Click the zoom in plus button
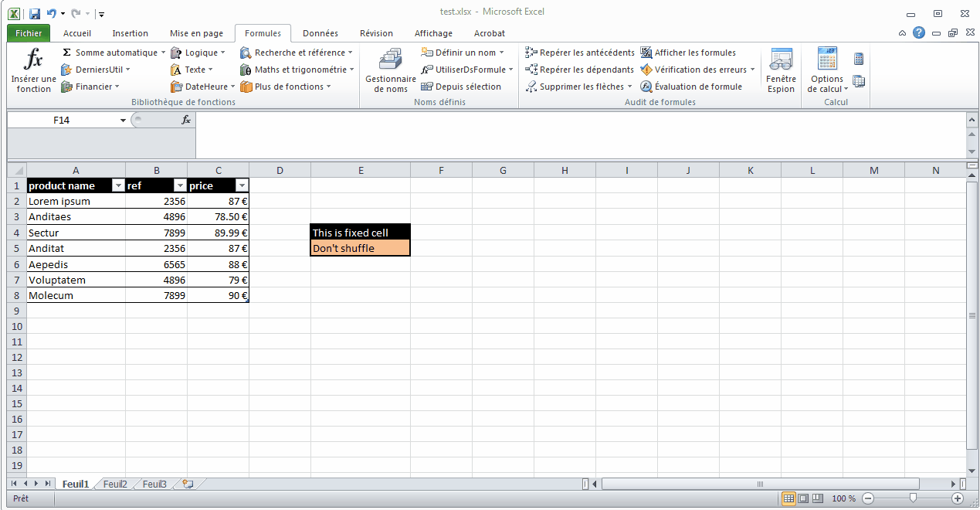This screenshot has height=510, width=980. (x=958, y=498)
